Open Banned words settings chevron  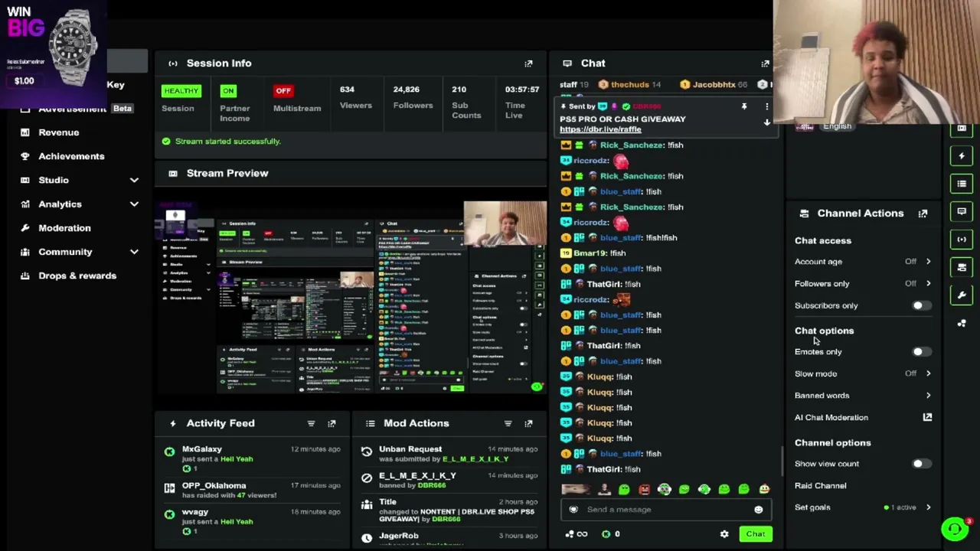[928, 396]
